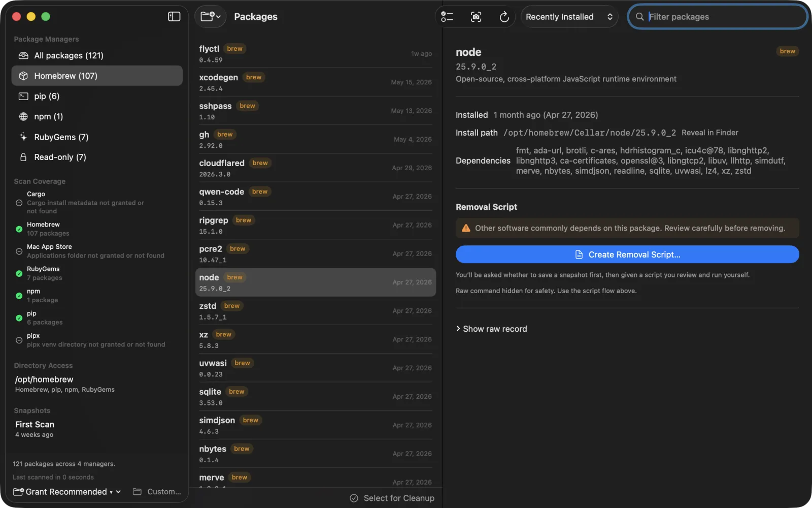Click the brew badge beside flyctl
Viewport: 812px width, 508px height.
click(x=234, y=49)
